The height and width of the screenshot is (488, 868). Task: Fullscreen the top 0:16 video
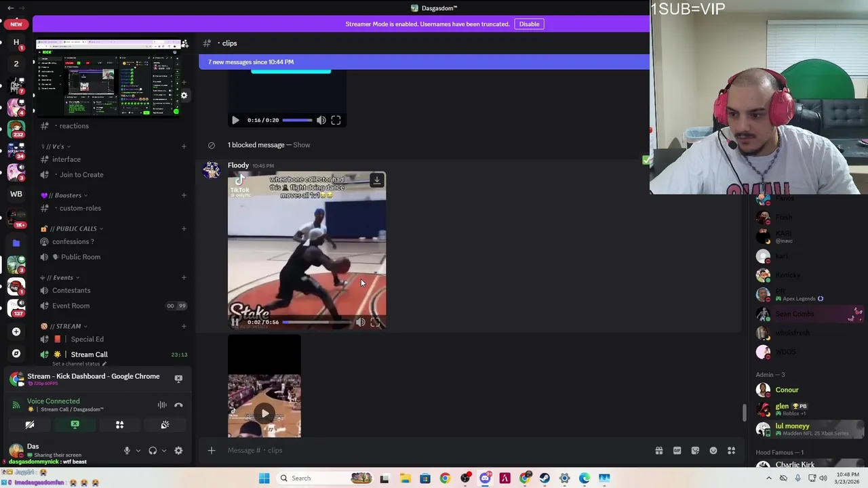pyautogui.click(x=336, y=120)
